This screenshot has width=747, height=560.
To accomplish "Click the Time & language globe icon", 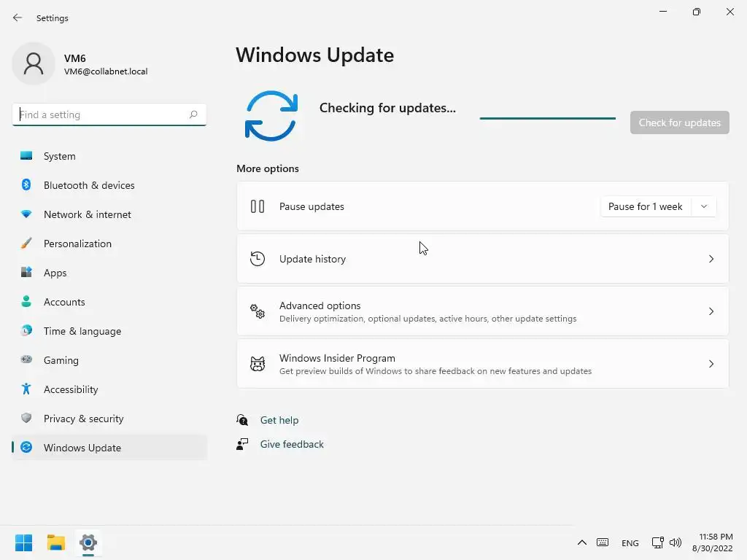I will [26, 330].
